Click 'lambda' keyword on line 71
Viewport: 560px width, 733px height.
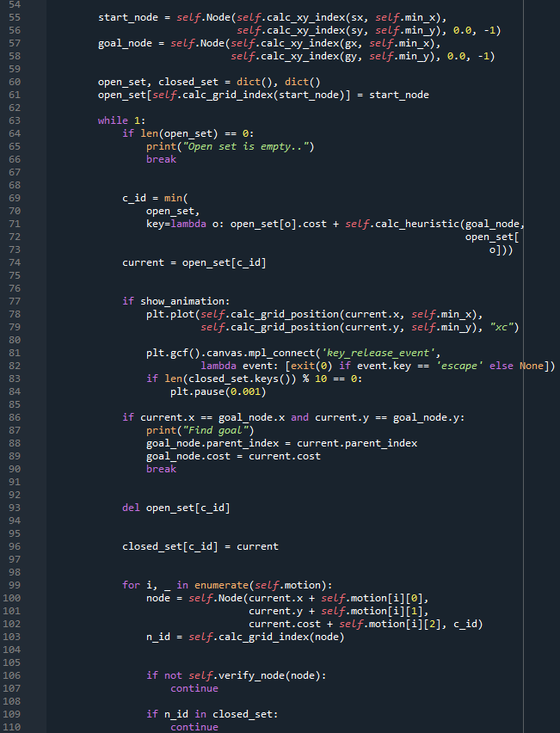click(x=188, y=224)
